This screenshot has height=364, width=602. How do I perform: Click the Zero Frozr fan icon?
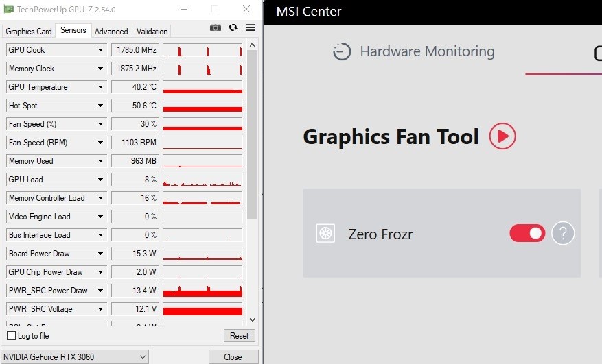[x=325, y=233]
